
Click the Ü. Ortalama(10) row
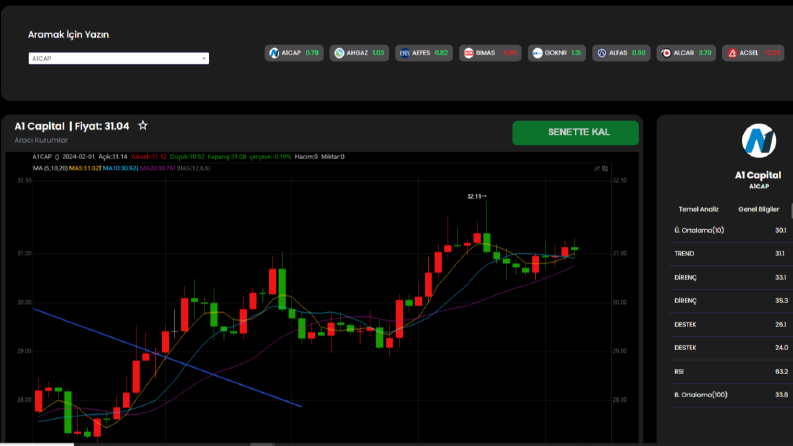pyautogui.click(x=731, y=231)
